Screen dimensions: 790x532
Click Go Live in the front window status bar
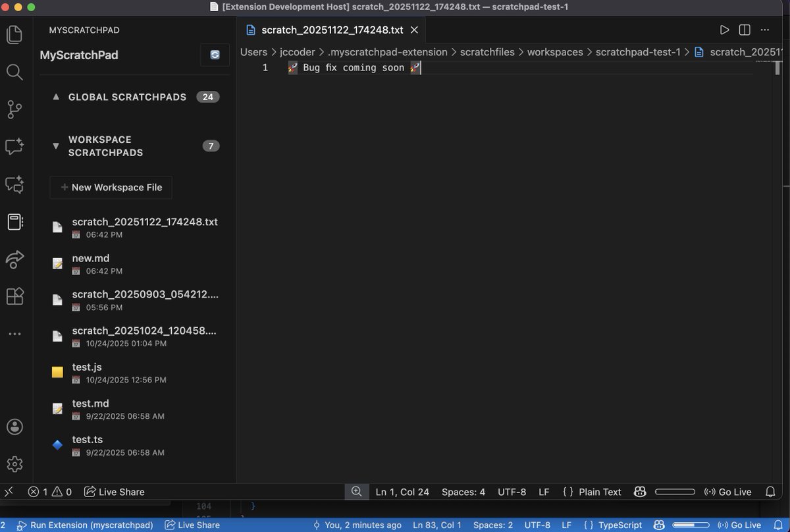click(x=727, y=492)
